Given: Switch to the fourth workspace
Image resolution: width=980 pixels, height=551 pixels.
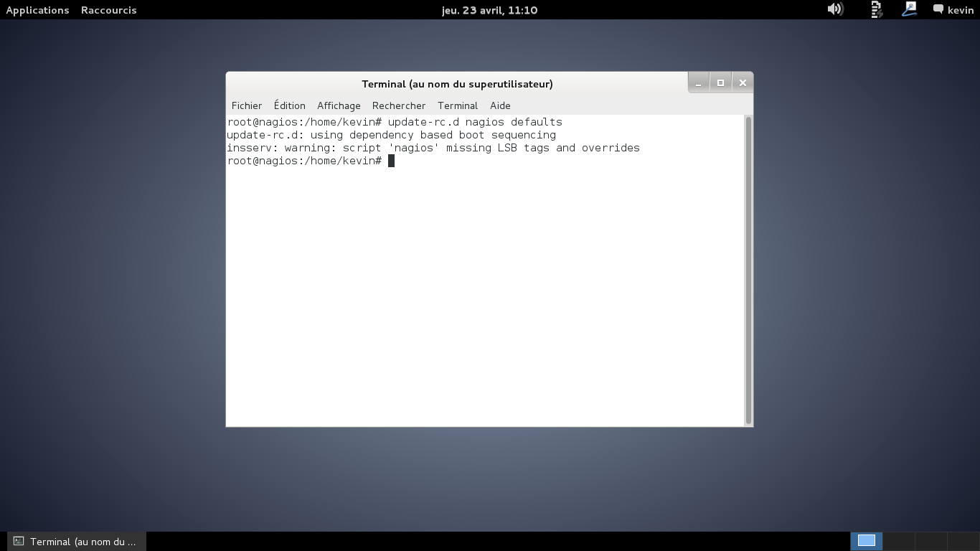Looking at the screenshot, I should coord(963,541).
